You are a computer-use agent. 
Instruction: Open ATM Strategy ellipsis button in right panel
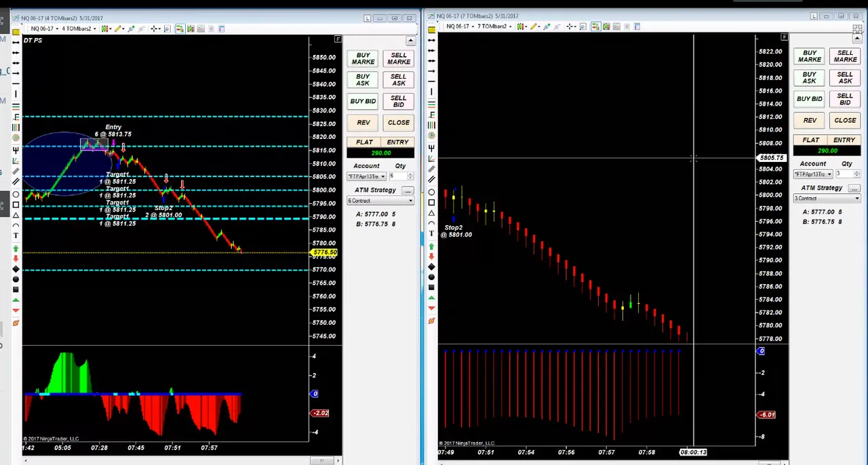pyautogui.click(x=854, y=188)
